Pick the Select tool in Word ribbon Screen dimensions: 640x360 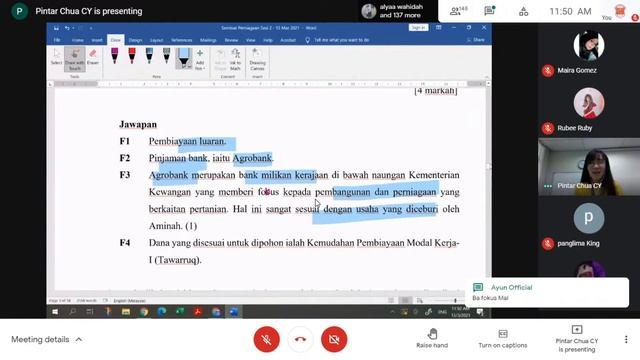[x=56, y=57]
